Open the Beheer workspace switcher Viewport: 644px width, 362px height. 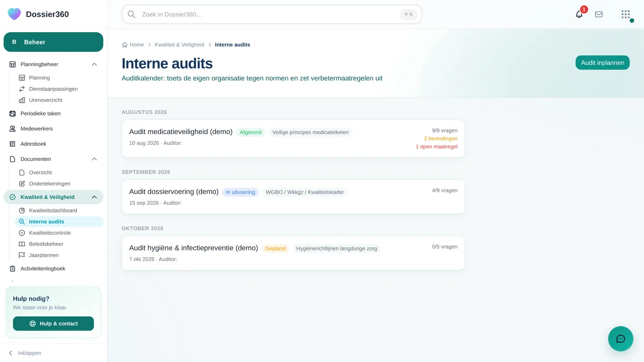tap(53, 42)
